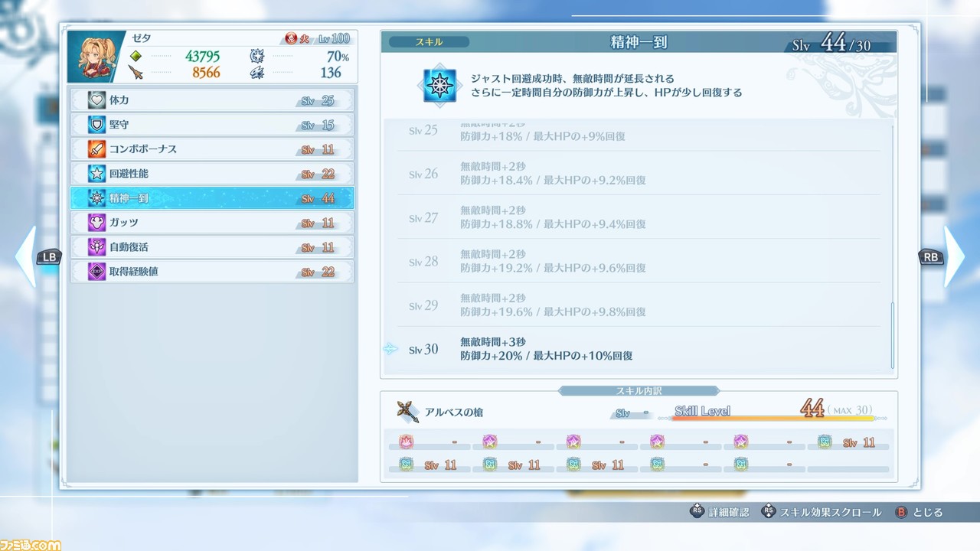Select the 体力 skill row
Image resolution: width=980 pixels, height=551 pixels.
point(212,100)
